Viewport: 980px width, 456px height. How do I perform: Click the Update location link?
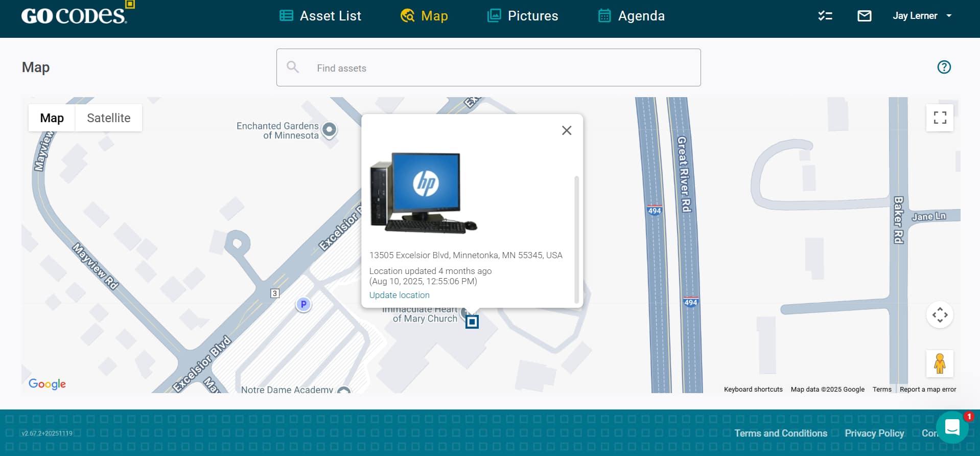399,295
